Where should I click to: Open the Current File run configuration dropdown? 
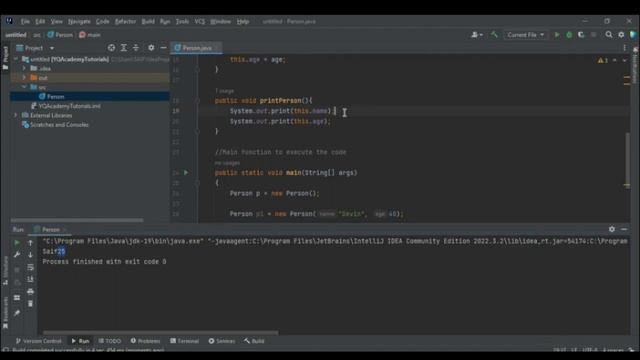coord(525,35)
